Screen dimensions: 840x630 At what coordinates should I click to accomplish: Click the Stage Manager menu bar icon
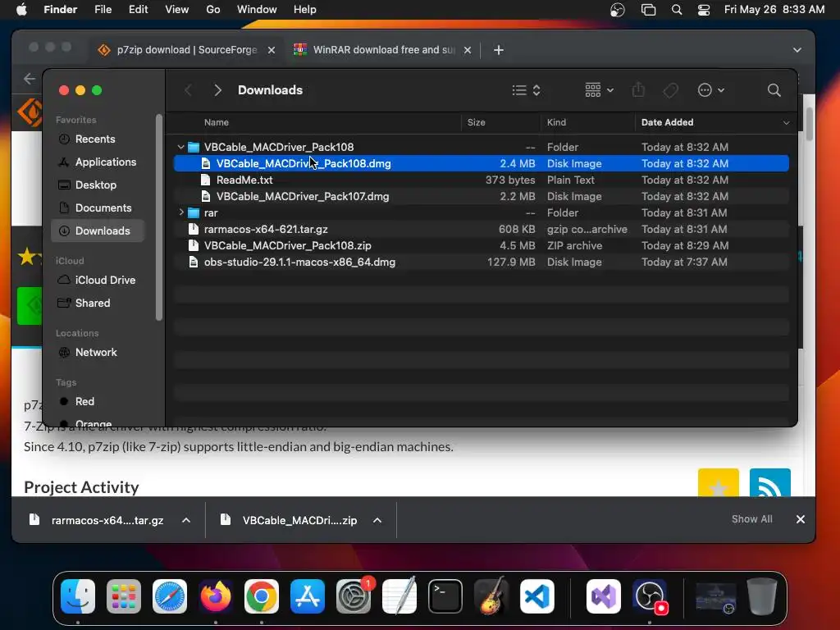click(x=648, y=10)
